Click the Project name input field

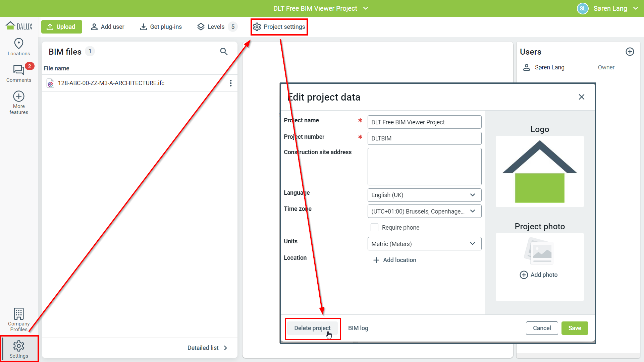coord(424,122)
